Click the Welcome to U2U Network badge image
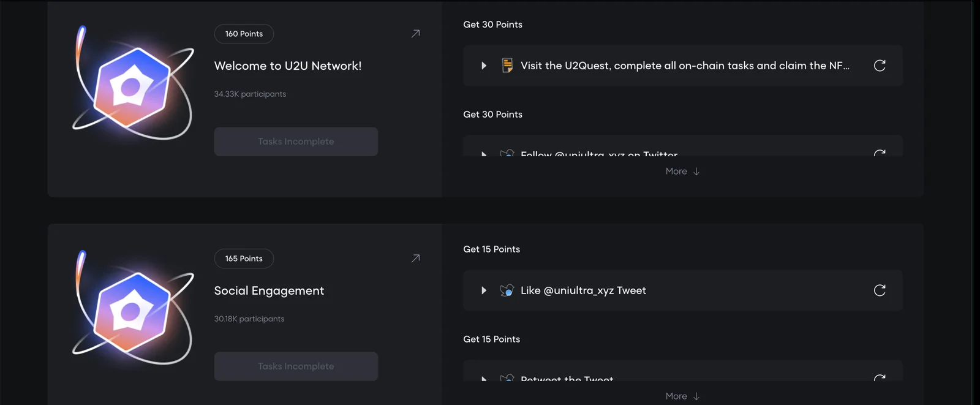Image resolution: width=980 pixels, height=405 pixels. point(132,83)
